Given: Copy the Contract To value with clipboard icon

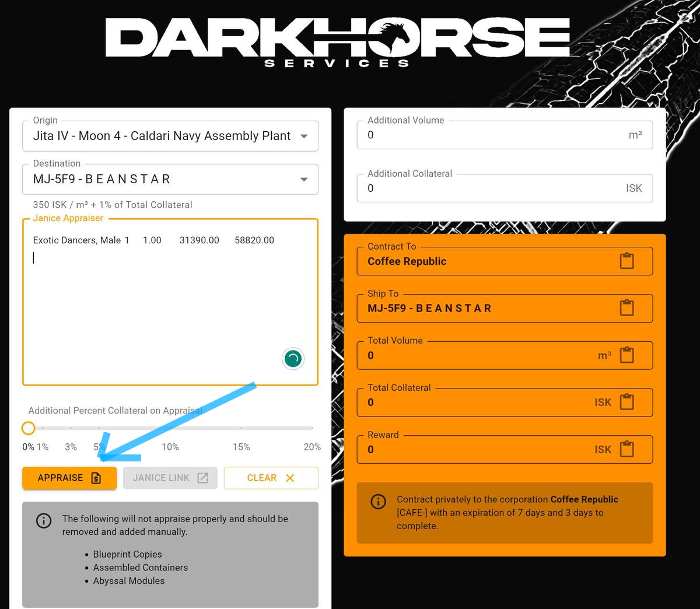Looking at the screenshot, I should 626,261.
